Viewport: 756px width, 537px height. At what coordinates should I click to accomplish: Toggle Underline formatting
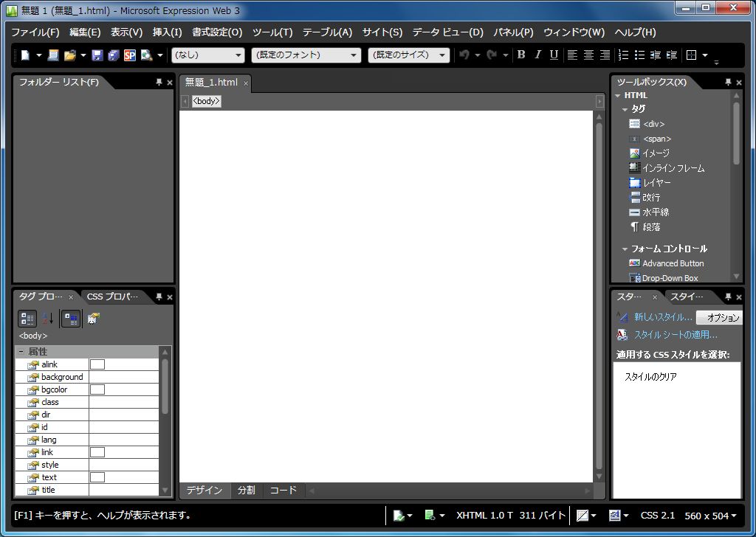click(x=554, y=55)
